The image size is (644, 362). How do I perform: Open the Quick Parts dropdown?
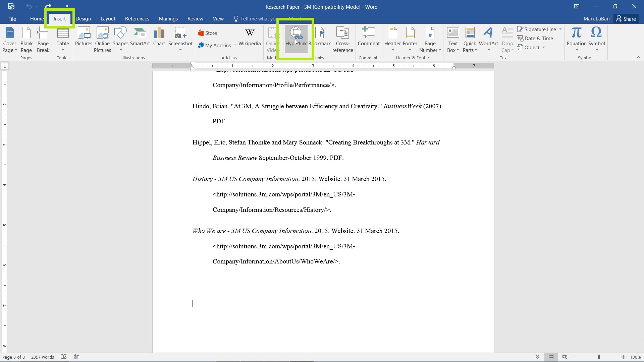[469, 39]
